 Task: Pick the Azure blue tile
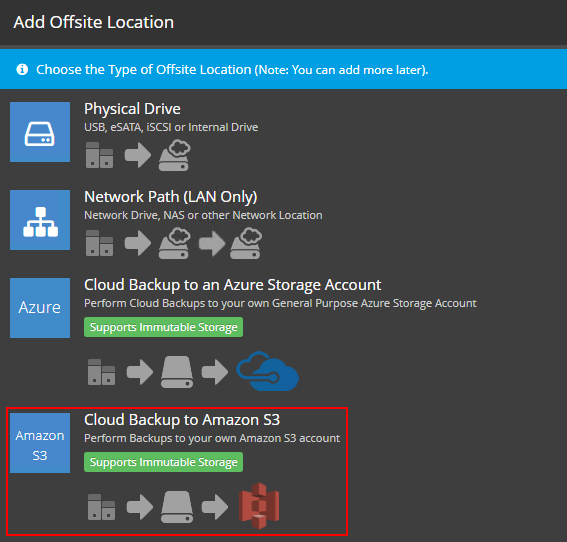40,308
